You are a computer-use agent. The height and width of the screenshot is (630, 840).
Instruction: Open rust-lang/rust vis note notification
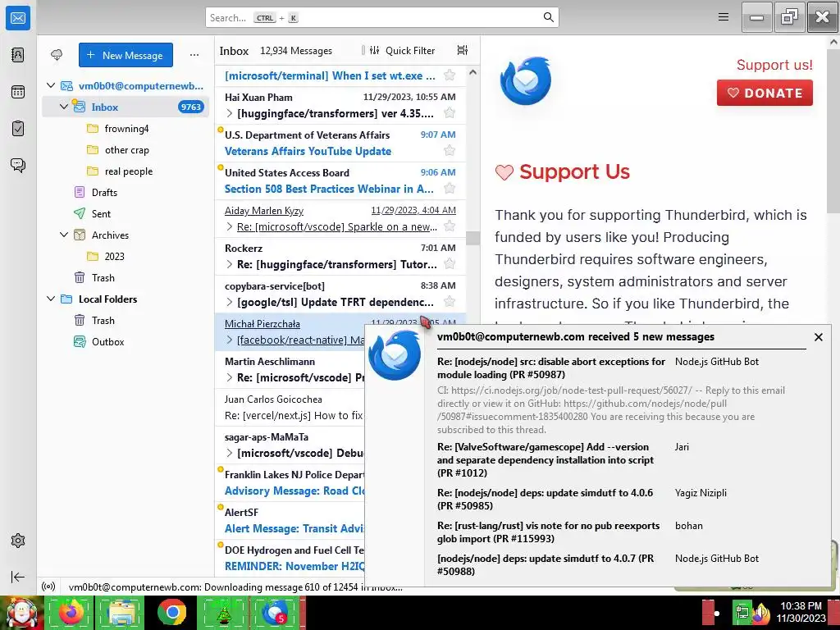pos(548,532)
